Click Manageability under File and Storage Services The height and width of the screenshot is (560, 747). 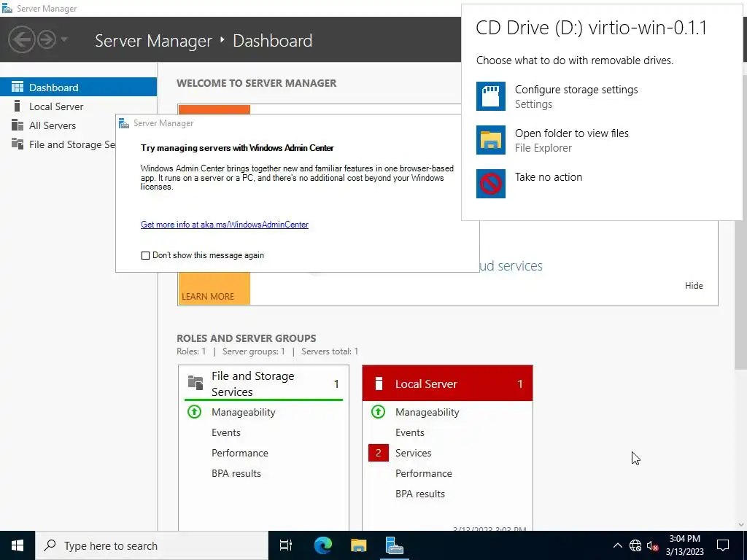[x=244, y=413]
